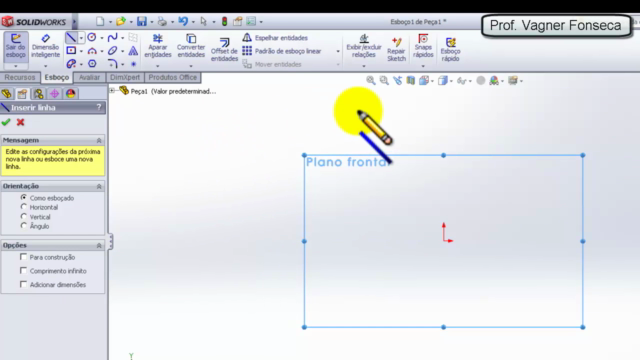Image resolution: width=640 pixels, height=360 pixels.
Task: Click the Print icon
Action: 162,21
